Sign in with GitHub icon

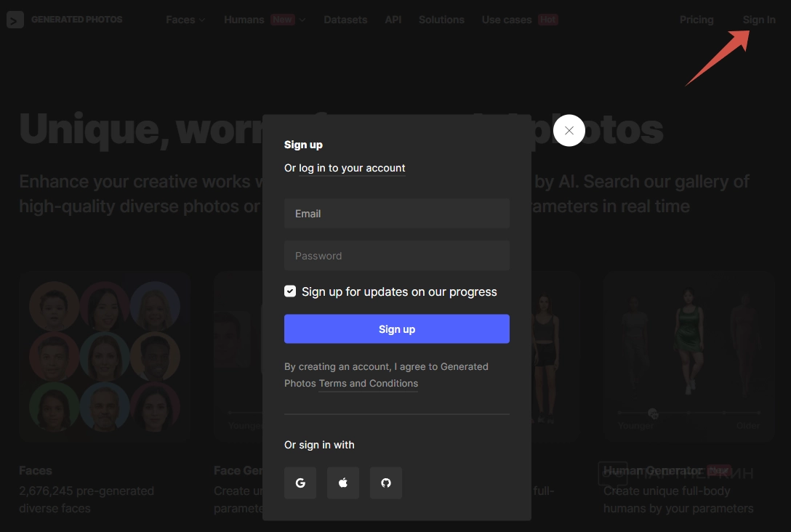click(x=386, y=483)
